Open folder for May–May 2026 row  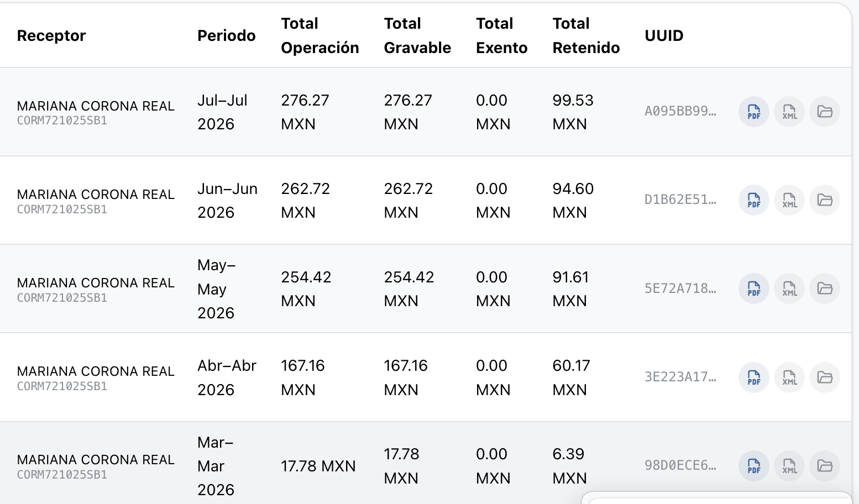(x=825, y=288)
